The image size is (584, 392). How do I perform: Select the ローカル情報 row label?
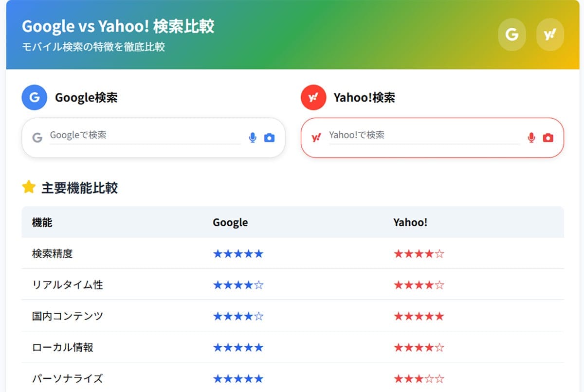coord(62,347)
